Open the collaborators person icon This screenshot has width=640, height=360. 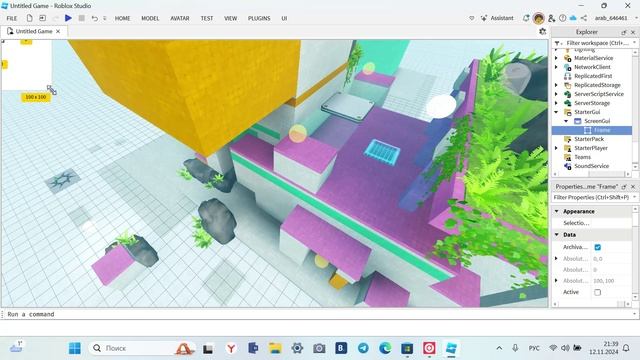[551, 18]
